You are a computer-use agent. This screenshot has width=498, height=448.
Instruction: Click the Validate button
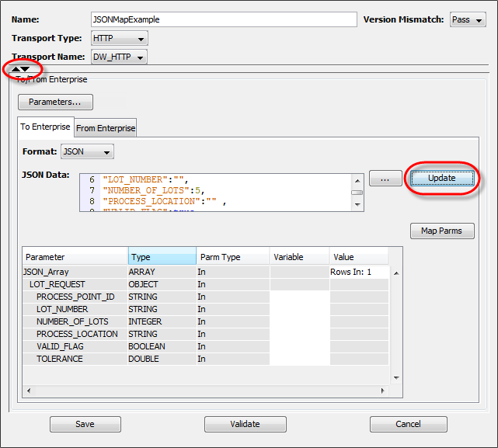coord(245,424)
